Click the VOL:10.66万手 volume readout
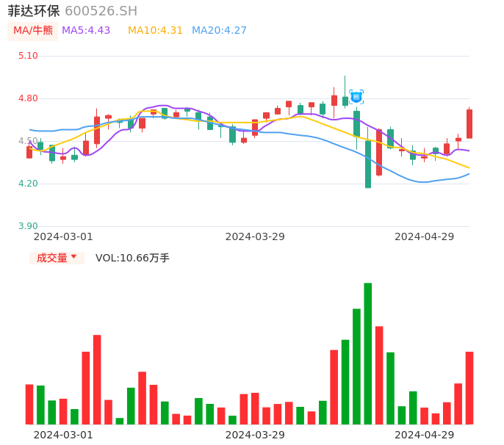Image resolution: width=504 pixels, height=445 pixels. [132, 258]
